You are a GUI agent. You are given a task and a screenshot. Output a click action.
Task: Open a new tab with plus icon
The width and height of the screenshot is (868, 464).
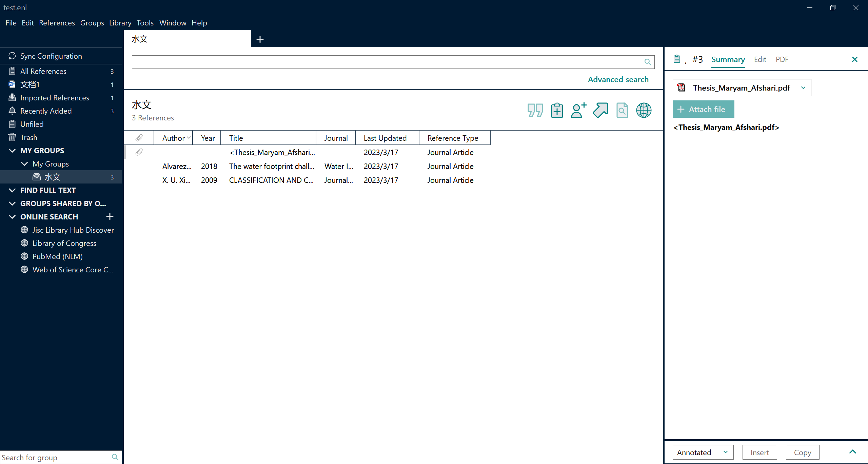[x=260, y=39]
